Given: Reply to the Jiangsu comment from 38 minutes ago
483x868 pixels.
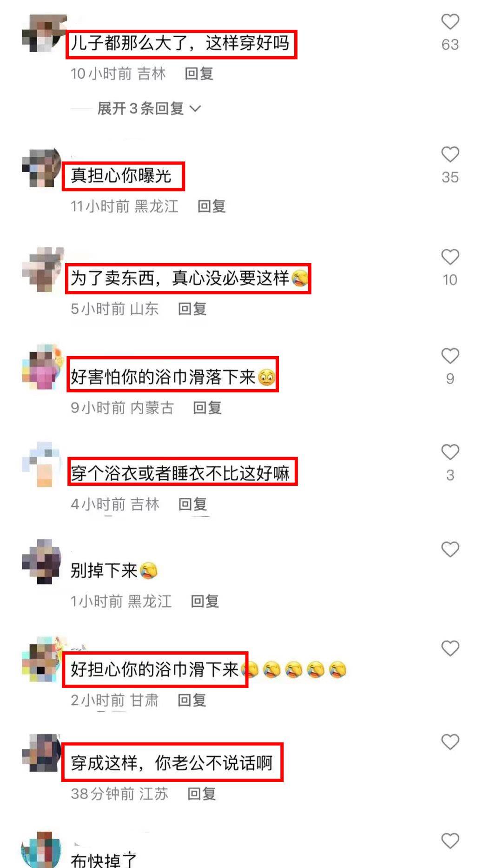Looking at the screenshot, I should click(x=201, y=794).
